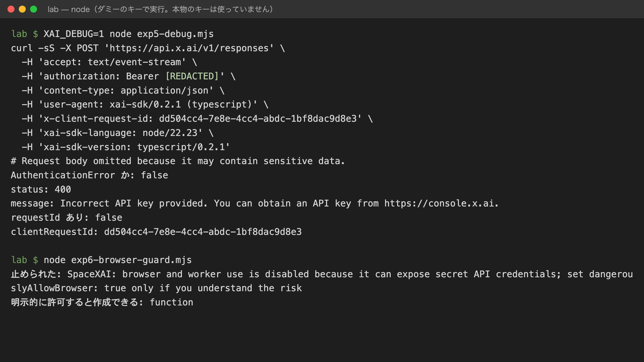Click 'slyAllowBrowser: true only if you understand' line
644x362 pixels.
156,288
